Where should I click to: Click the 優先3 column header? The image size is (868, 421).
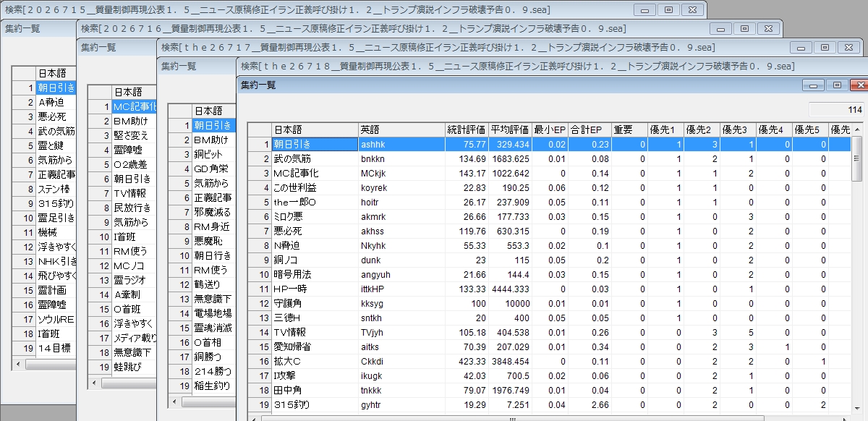[738, 129]
